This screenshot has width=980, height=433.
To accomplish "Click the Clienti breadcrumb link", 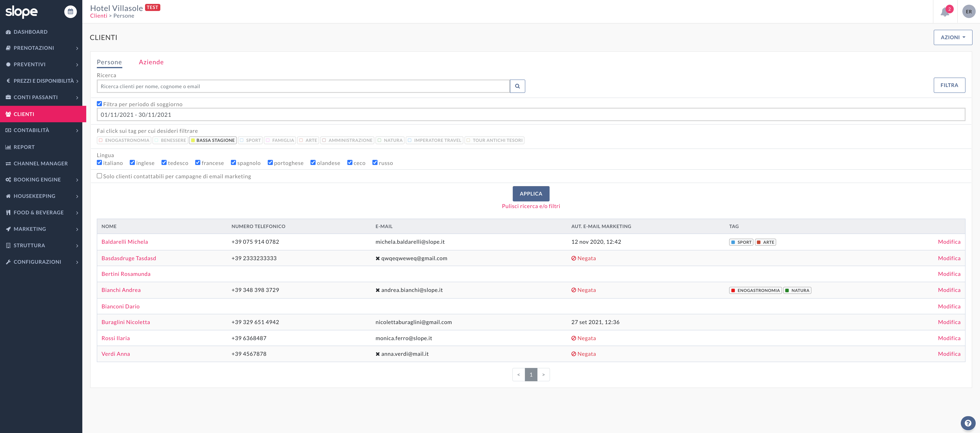I will 99,16.
